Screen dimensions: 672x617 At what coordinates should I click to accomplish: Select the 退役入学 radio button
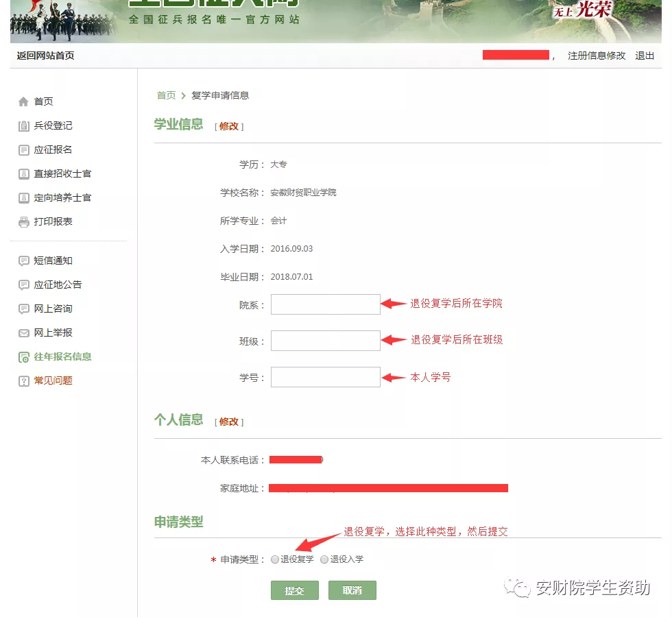coord(324,559)
